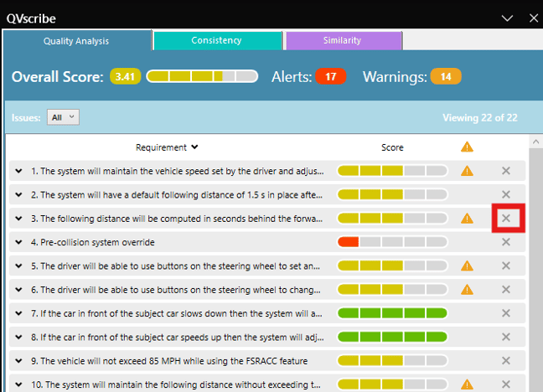The image size is (543, 392).
Task: Select requirement 2 text about default distance
Action: 177,195
